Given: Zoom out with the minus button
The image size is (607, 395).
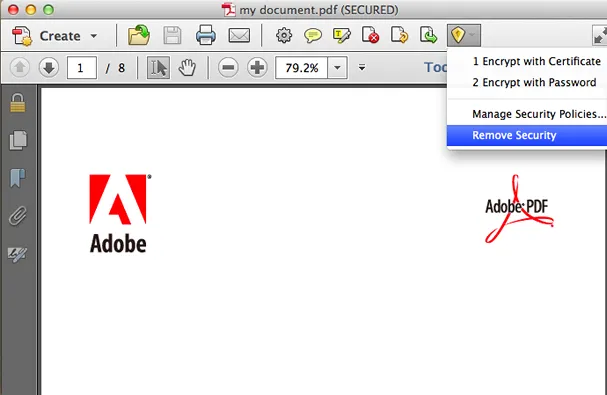Looking at the screenshot, I should pos(228,68).
